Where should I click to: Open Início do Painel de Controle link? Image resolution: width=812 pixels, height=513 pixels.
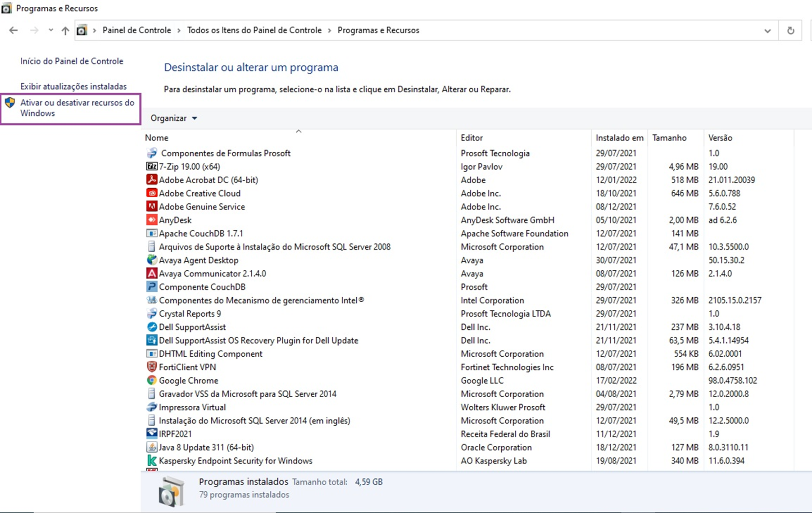(x=72, y=61)
